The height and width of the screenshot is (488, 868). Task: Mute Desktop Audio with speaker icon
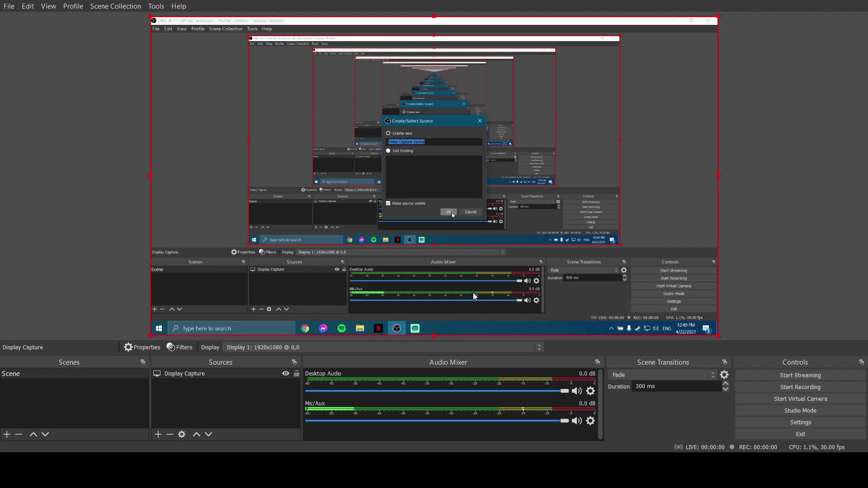tap(576, 391)
